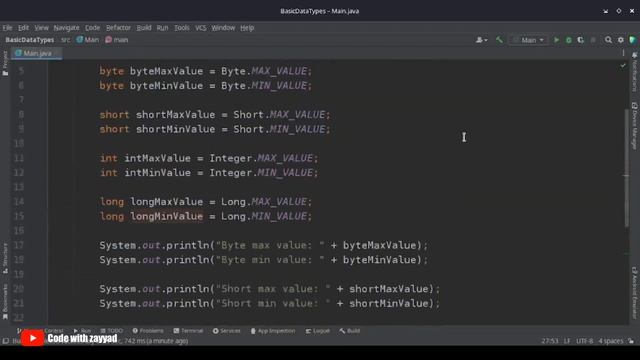640x360 pixels.
Task: Change line separator LF in status bar
Action: click(x=567, y=341)
